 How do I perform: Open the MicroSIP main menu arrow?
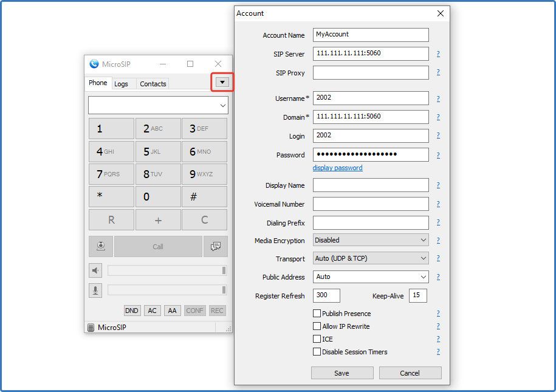point(222,82)
